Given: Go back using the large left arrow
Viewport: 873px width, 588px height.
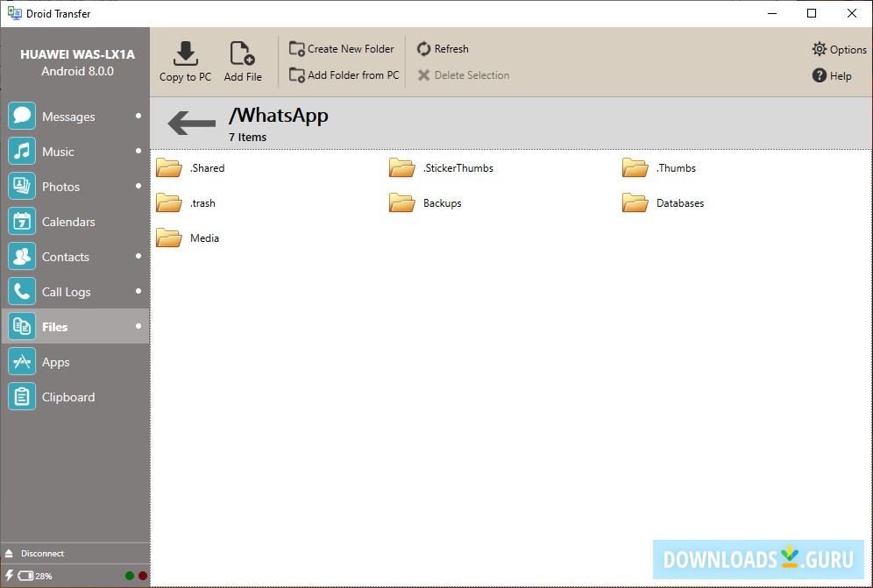Looking at the screenshot, I should coord(192,123).
